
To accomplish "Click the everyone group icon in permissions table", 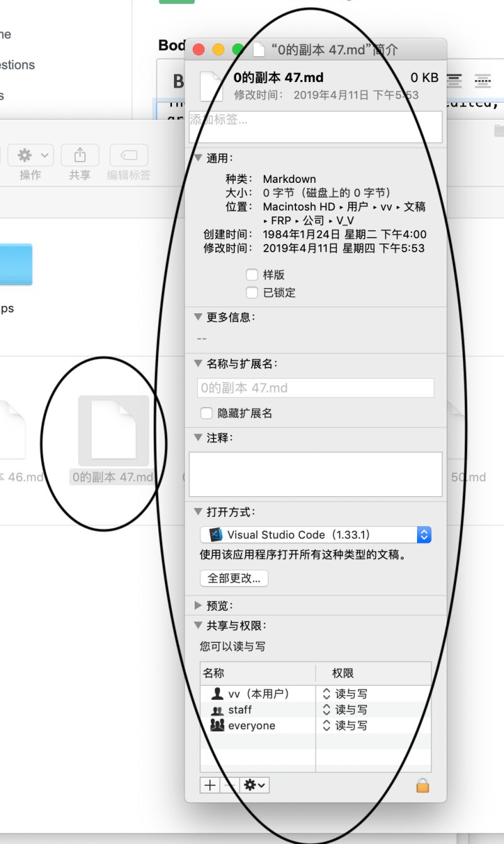I will (218, 725).
